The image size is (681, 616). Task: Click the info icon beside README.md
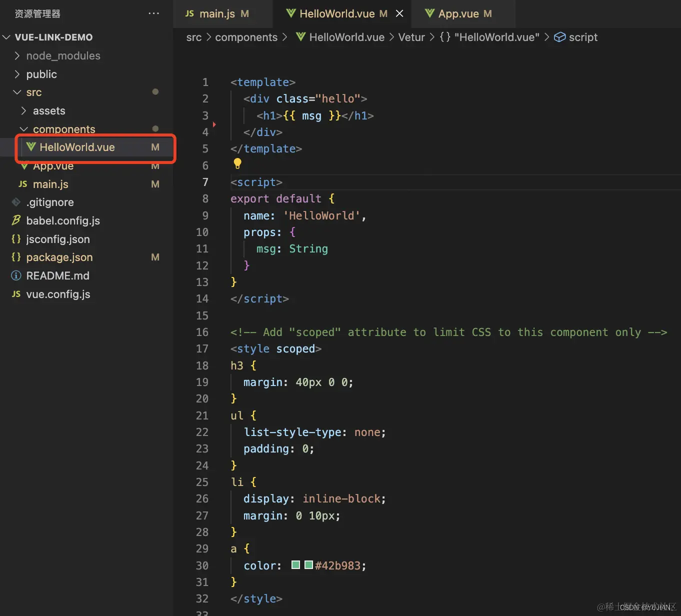click(x=16, y=275)
